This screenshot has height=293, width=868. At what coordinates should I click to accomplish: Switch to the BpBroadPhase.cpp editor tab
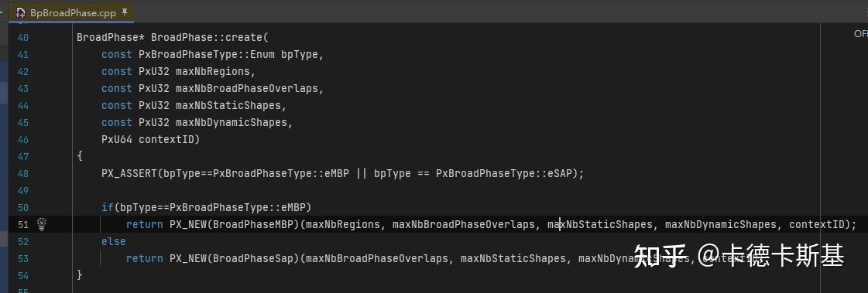73,12
